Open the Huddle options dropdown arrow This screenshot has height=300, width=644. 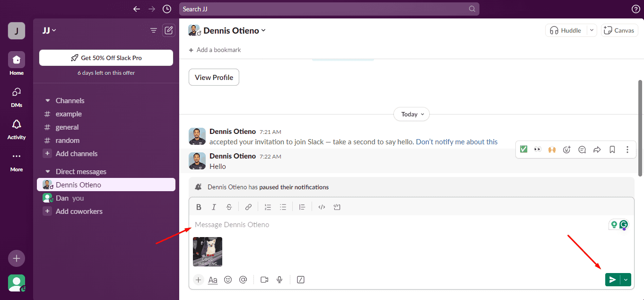(592, 30)
